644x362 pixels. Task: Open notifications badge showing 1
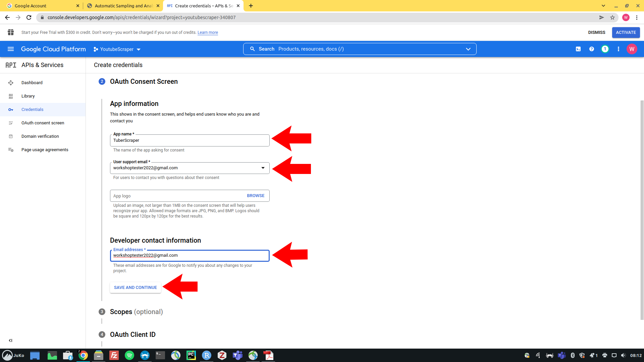(605, 49)
